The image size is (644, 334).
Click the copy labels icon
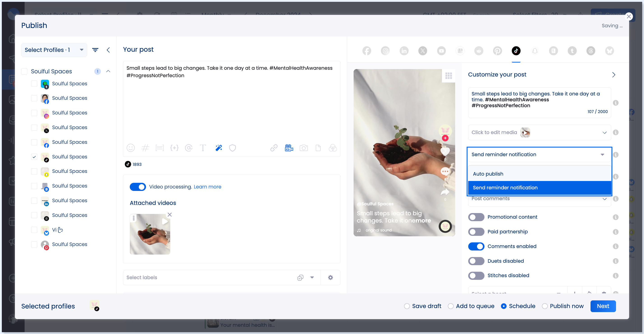pos(300,278)
